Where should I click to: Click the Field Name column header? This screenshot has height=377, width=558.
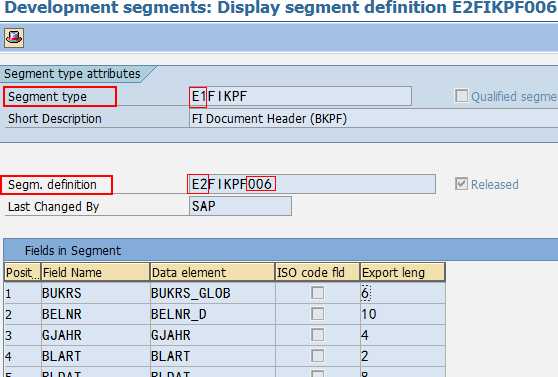[x=95, y=273]
